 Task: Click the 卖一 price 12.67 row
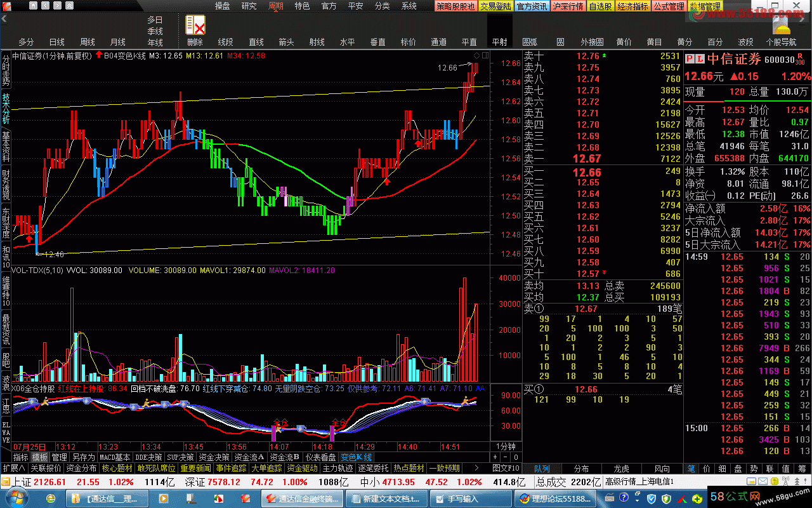click(x=602, y=159)
